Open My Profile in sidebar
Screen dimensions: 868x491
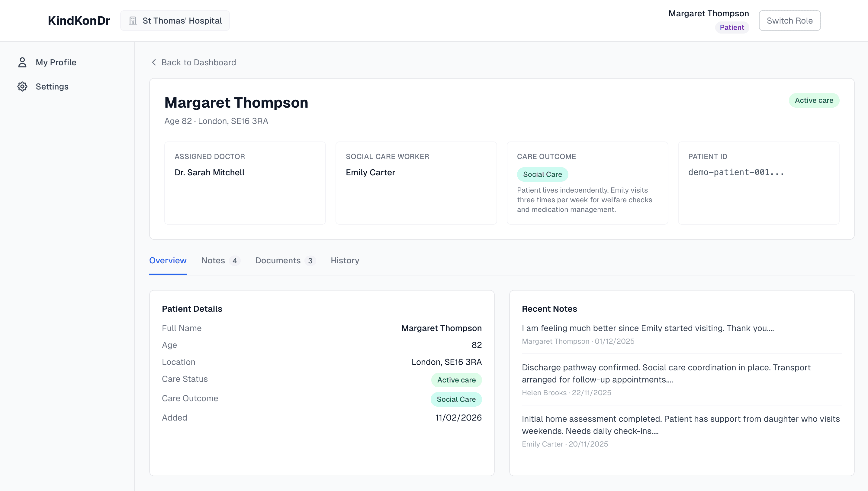pos(56,62)
